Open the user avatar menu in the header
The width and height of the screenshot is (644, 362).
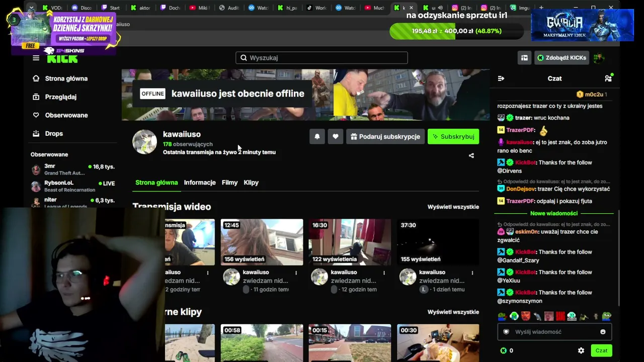(x=599, y=58)
